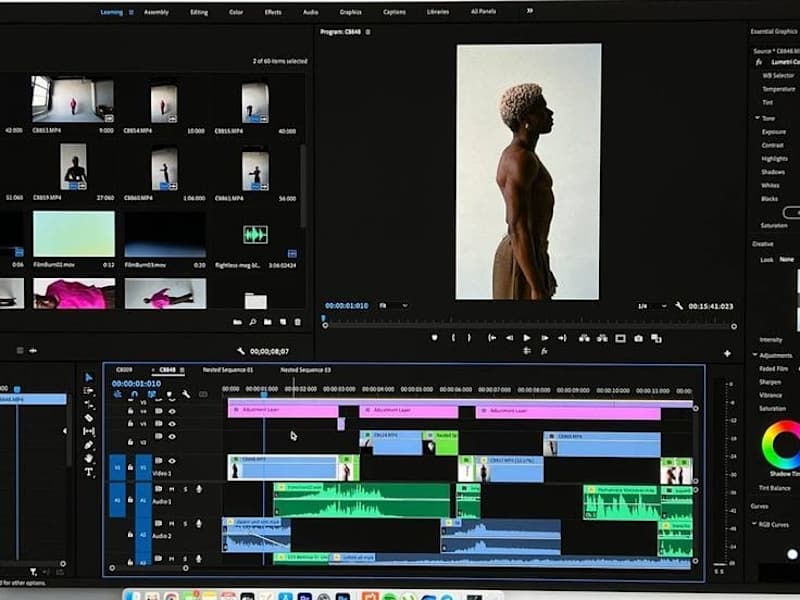Select the Slip tool
Image resolution: width=800 pixels, height=600 pixels.
pos(89,432)
